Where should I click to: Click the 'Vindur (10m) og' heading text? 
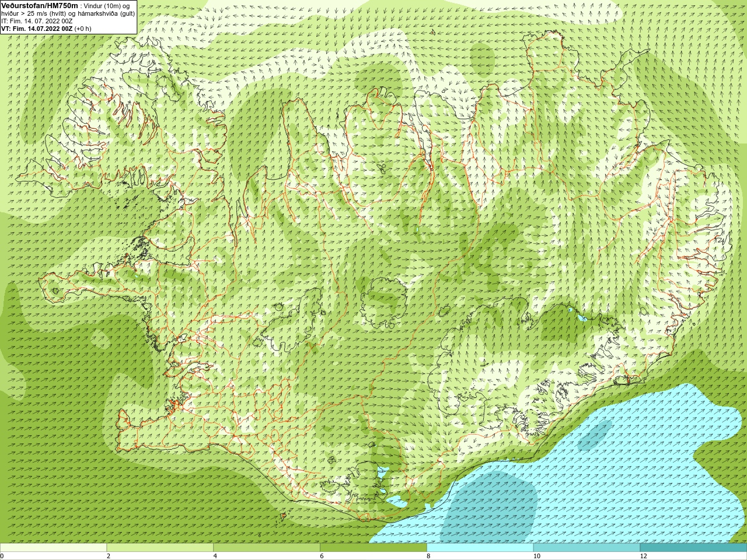(x=107, y=5)
